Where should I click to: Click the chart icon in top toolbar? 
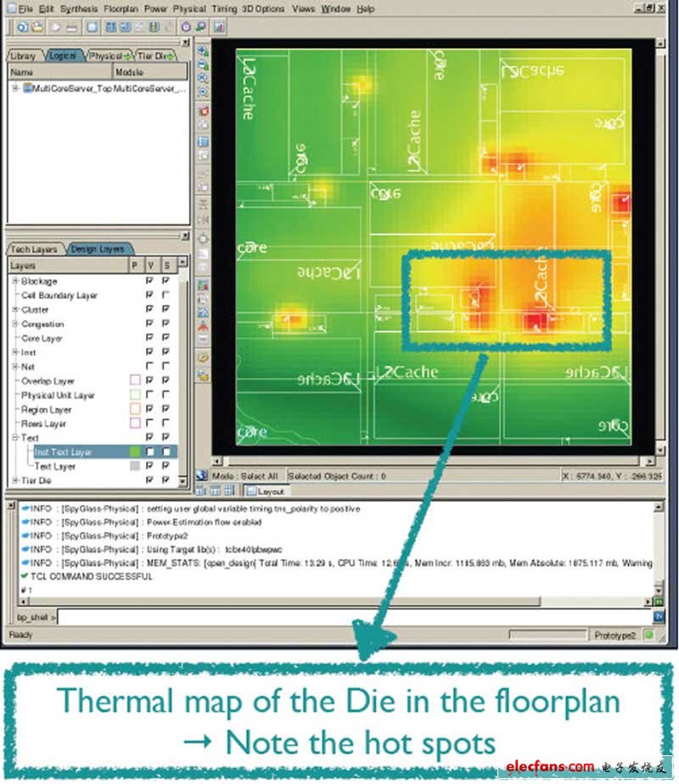pos(219,26)
